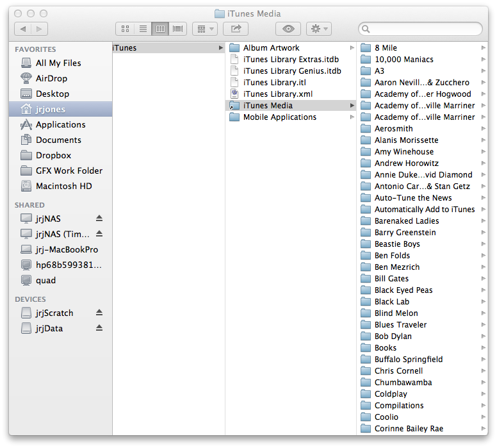
Task: Open the Action gear menu
Action: pos(319,29)
